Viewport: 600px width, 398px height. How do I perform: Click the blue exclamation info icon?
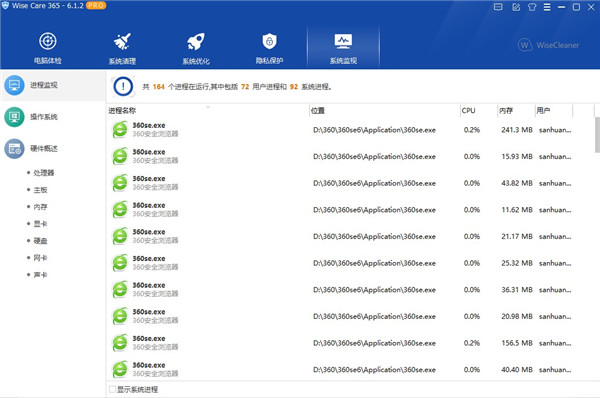(123, 86)
